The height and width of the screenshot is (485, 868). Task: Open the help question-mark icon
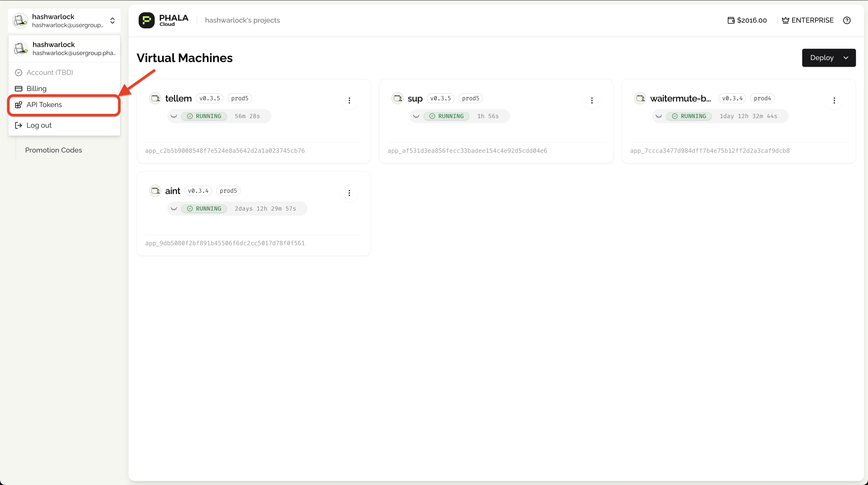point(847,20)
